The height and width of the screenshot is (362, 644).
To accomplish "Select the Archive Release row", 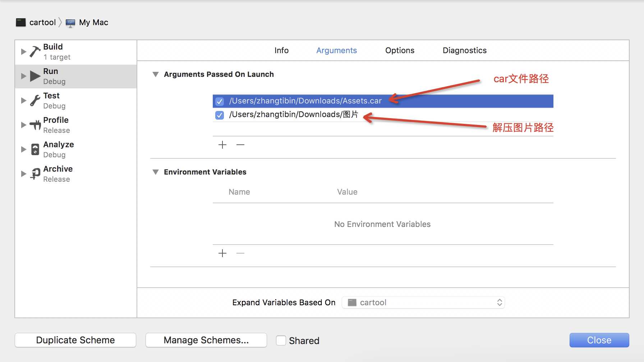I will tap(76, 174).
